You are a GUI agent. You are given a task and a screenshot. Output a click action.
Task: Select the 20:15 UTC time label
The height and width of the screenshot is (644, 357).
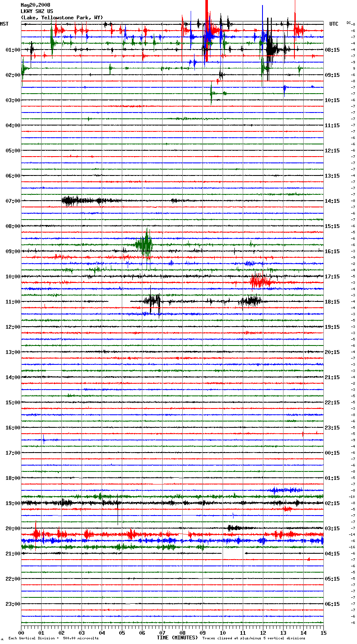332,352
